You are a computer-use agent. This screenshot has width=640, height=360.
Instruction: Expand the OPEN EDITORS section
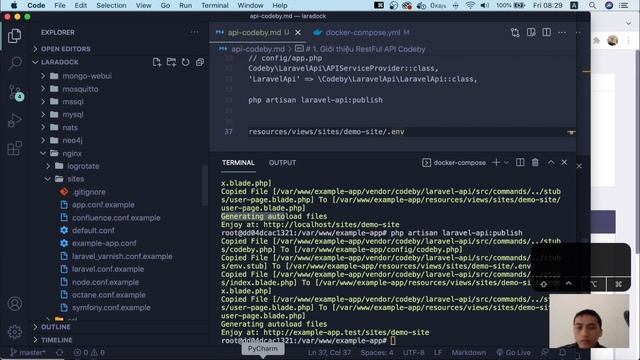(x=65, y=49)
